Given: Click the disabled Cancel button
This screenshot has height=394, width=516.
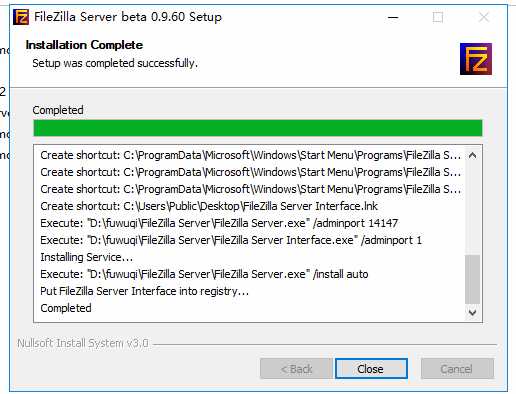Looking at the screenshot, I should (x=457, y=369).
